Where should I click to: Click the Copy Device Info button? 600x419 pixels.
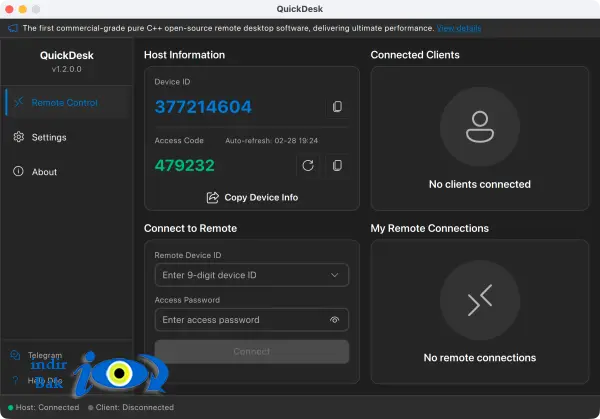(x=252, y=197)
